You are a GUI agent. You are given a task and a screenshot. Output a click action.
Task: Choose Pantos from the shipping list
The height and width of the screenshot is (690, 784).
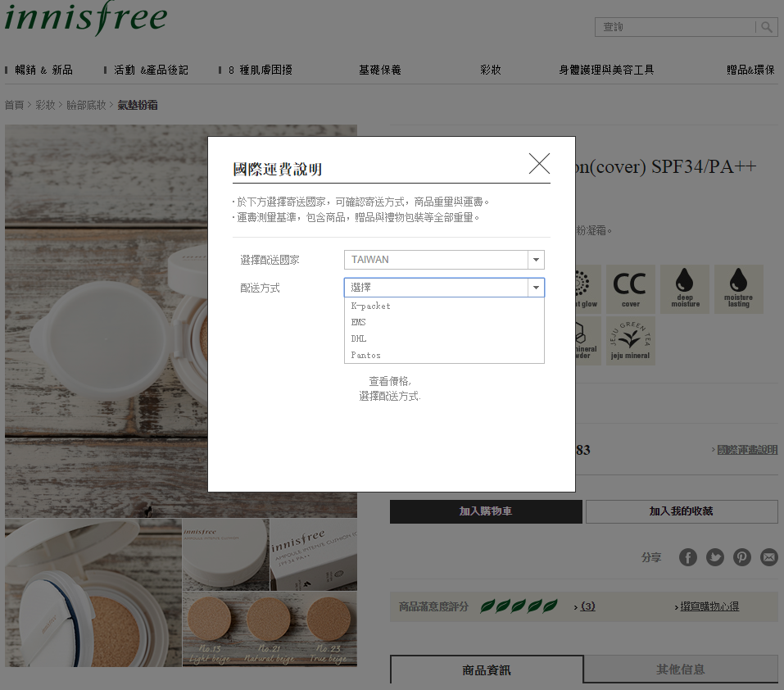coord(444,355)
